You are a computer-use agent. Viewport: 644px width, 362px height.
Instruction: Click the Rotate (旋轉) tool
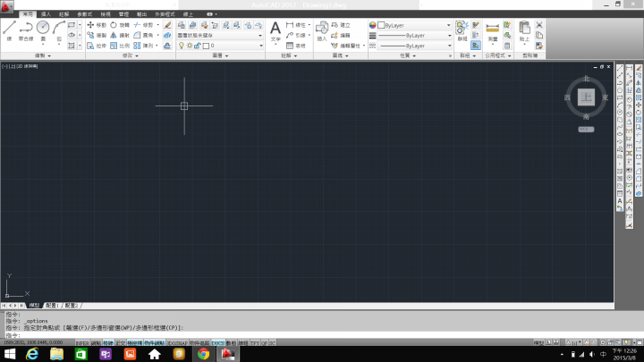coord(120,25)
